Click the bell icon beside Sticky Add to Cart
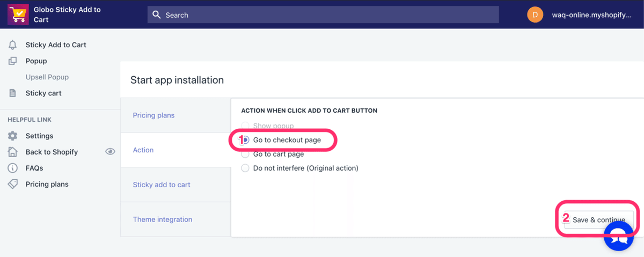The width and height of the screenshot is (644, 257). (13, 45)
